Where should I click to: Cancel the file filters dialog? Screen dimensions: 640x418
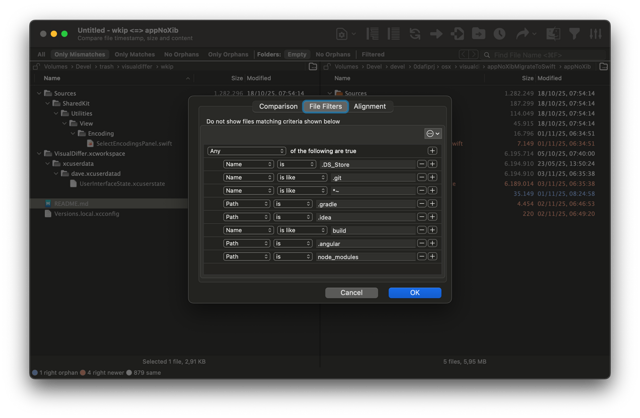pos(351,293)
